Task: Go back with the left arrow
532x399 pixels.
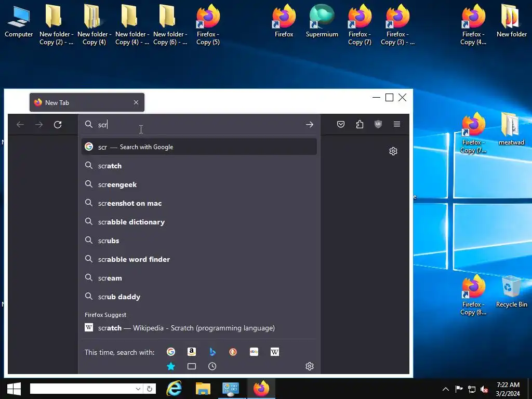Action: [x=20, y=125]
